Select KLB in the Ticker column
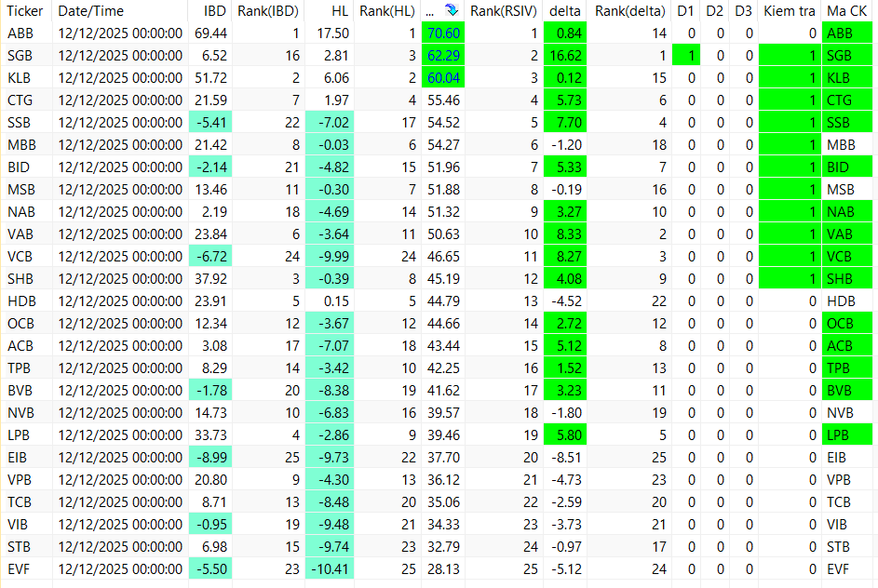This screenshot has width=878, height=588. coord(19,78)
